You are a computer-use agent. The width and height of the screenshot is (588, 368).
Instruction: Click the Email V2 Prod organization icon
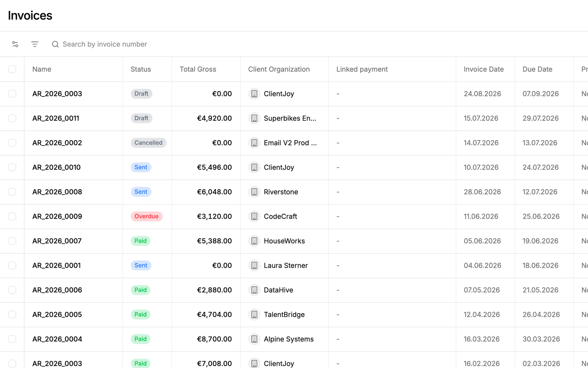click(x=254, y=143)
